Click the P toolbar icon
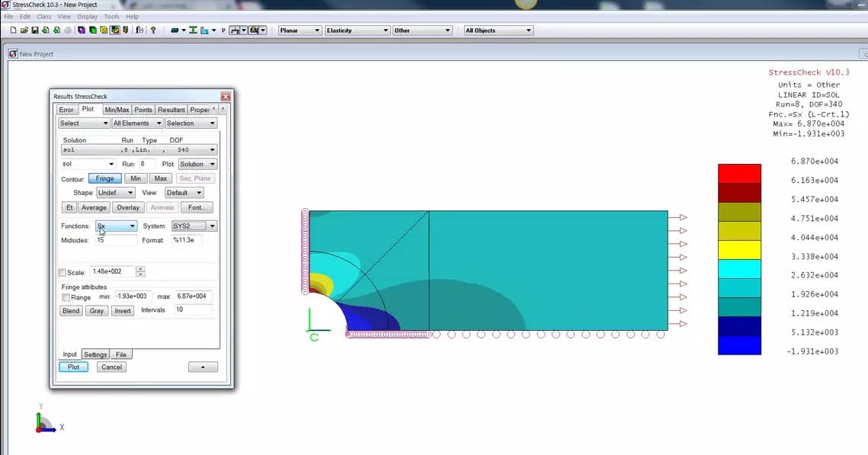The image size is (868, 455). [x=223, y=30]
